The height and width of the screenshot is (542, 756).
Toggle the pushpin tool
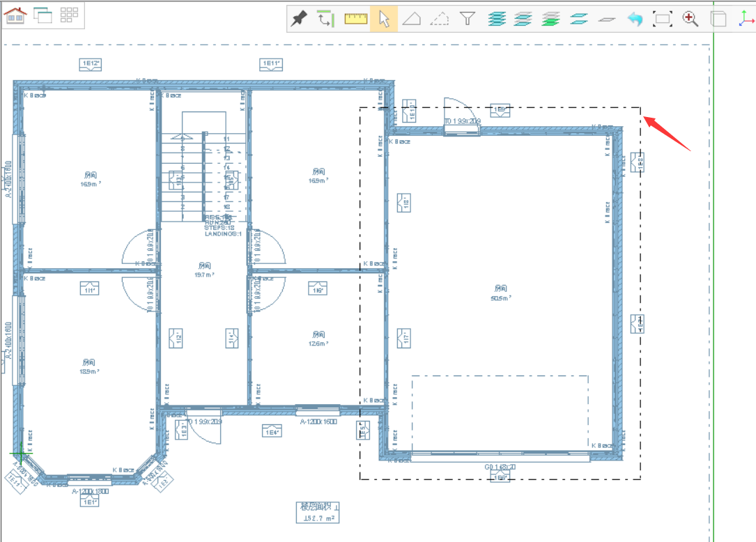pyautogui.click(x=300, y=20)
